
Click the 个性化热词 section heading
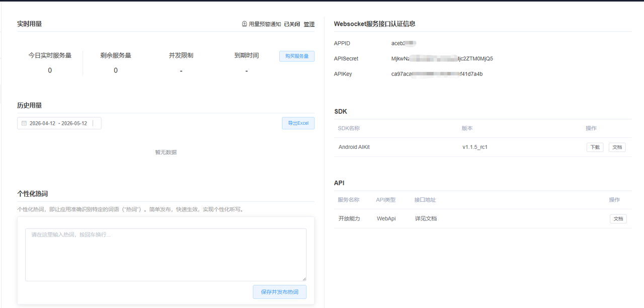click(32, 194)
